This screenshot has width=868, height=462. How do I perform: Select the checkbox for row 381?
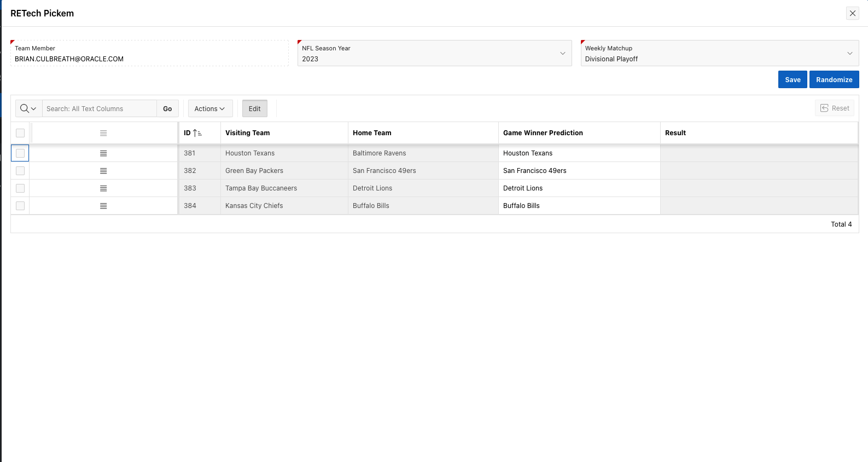[x=20, y=153]
